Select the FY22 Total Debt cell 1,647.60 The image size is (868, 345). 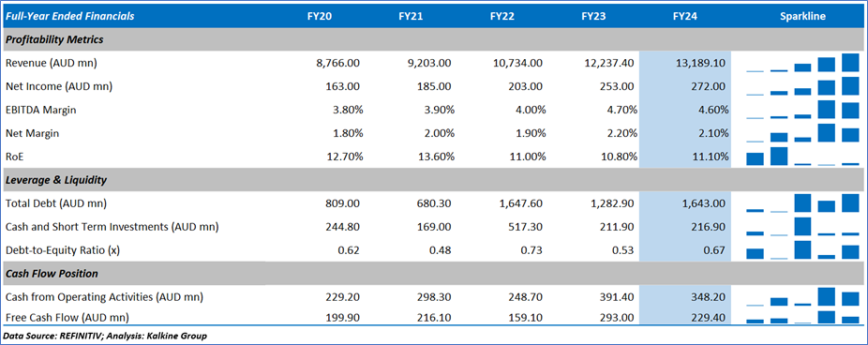tap(520, 203)
